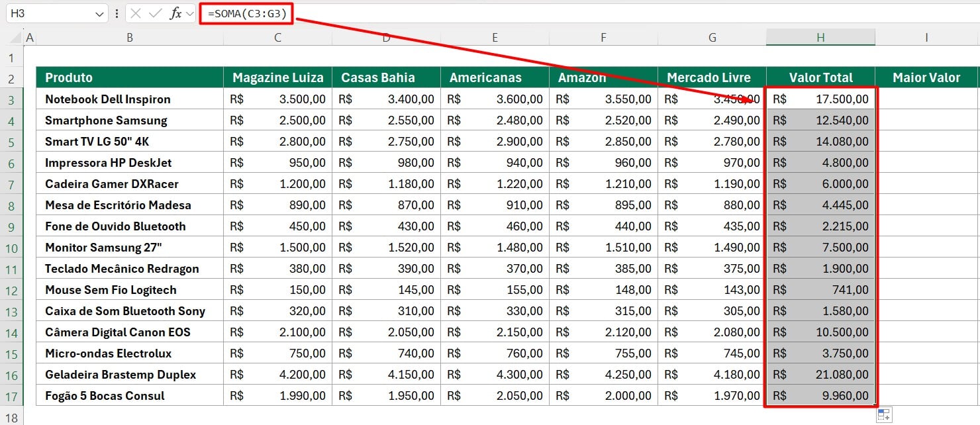Select the Notebook Dell Inspiron cell

coord(130,99)
